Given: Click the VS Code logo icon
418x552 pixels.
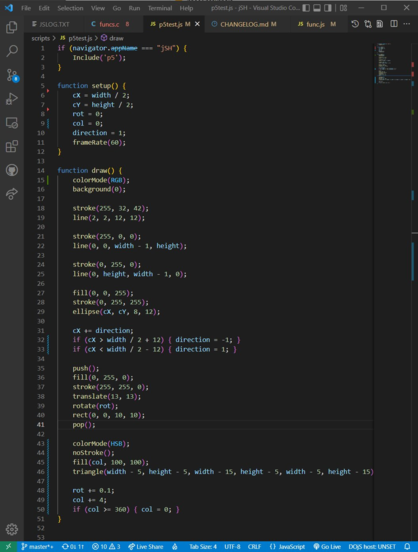Looking at the screenshot, I should 9,8.
